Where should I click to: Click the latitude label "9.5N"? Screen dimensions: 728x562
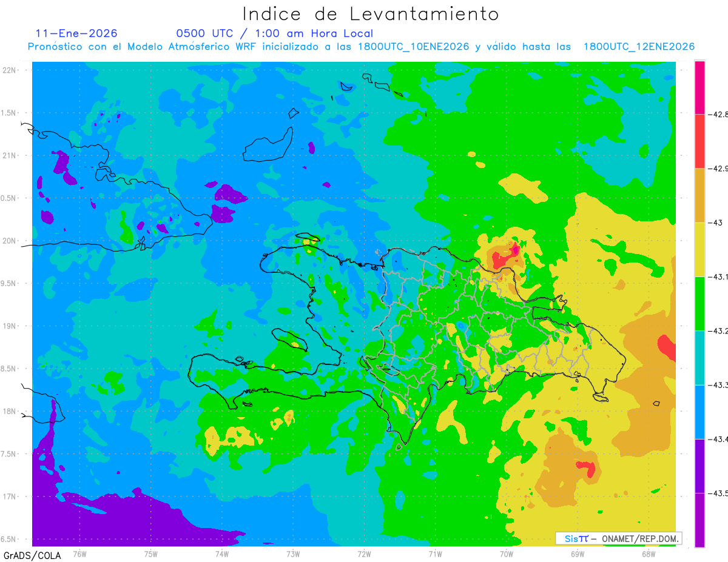(x=8, y=283)
